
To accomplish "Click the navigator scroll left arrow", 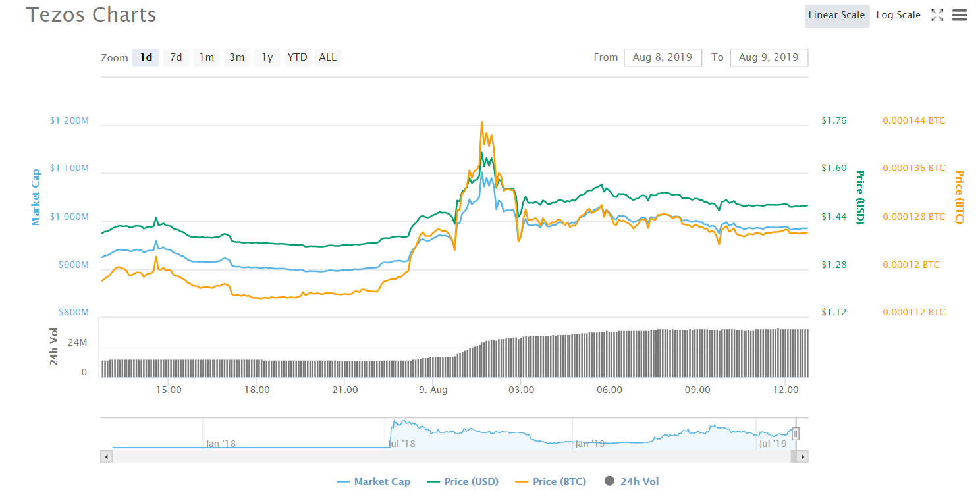I will (106, 456).
